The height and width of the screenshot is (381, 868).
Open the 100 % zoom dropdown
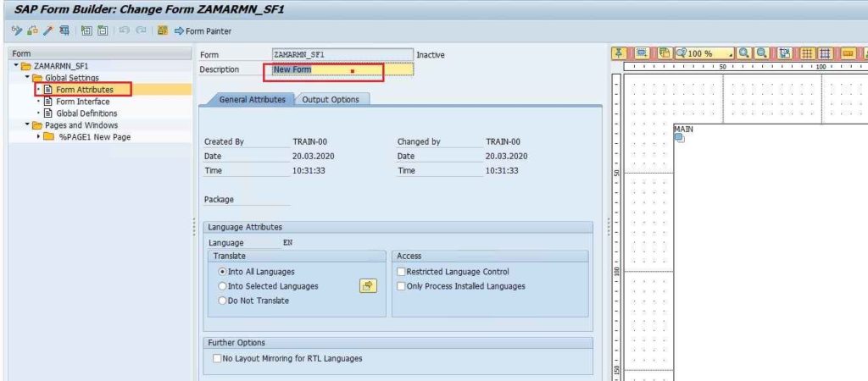click(704, 53)
